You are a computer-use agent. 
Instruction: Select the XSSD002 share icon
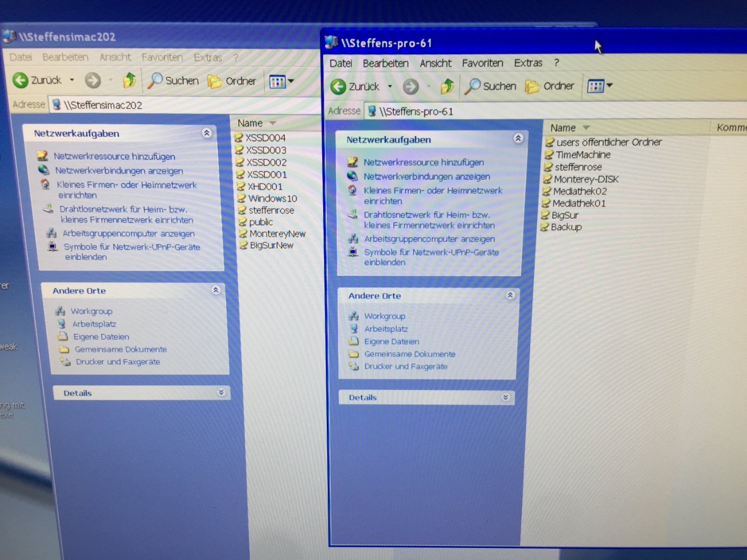tap(240, 162)
